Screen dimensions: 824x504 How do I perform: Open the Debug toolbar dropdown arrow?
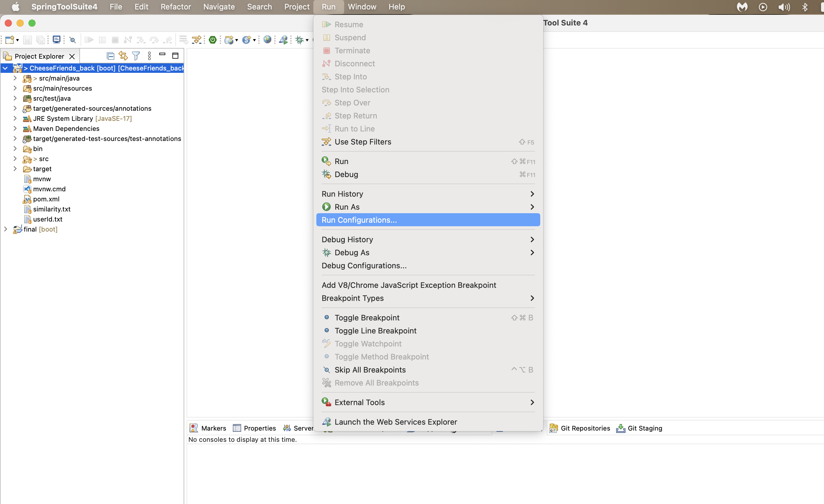pyautogui.click(x=307, y=40)
